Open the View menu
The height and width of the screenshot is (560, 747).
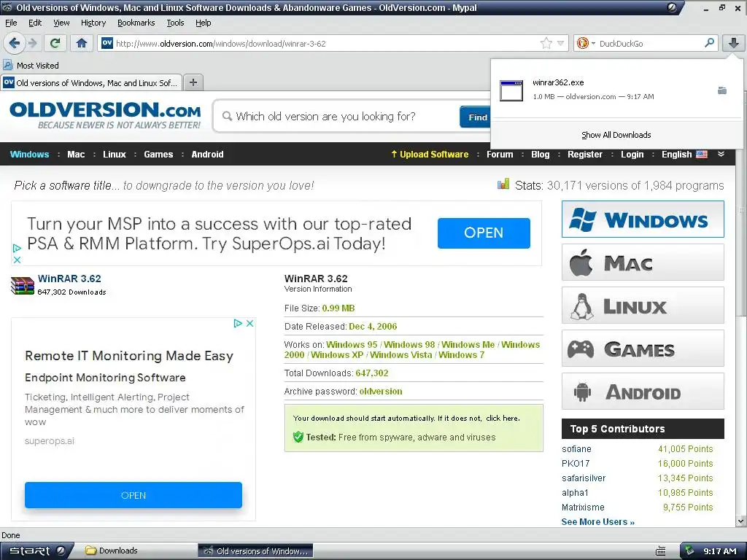coord(61,23)
